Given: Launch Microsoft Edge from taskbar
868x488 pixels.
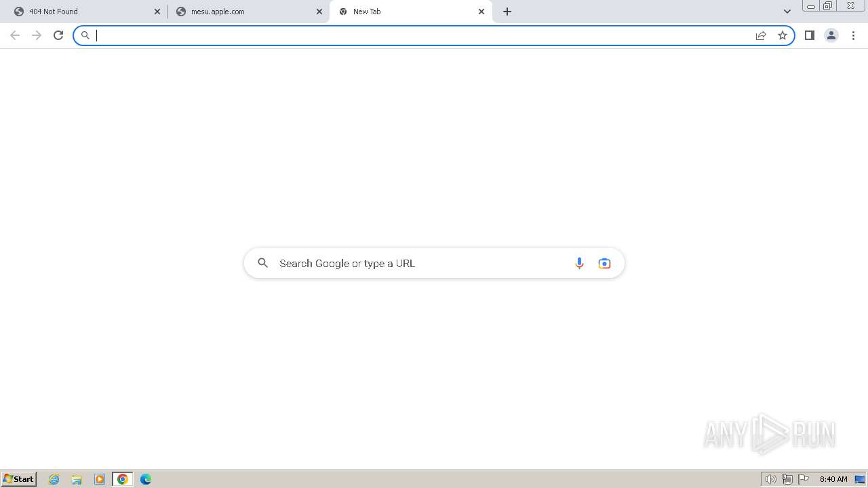Looking at the screenshot, I should pyautogui.click(x=146, y=479).
